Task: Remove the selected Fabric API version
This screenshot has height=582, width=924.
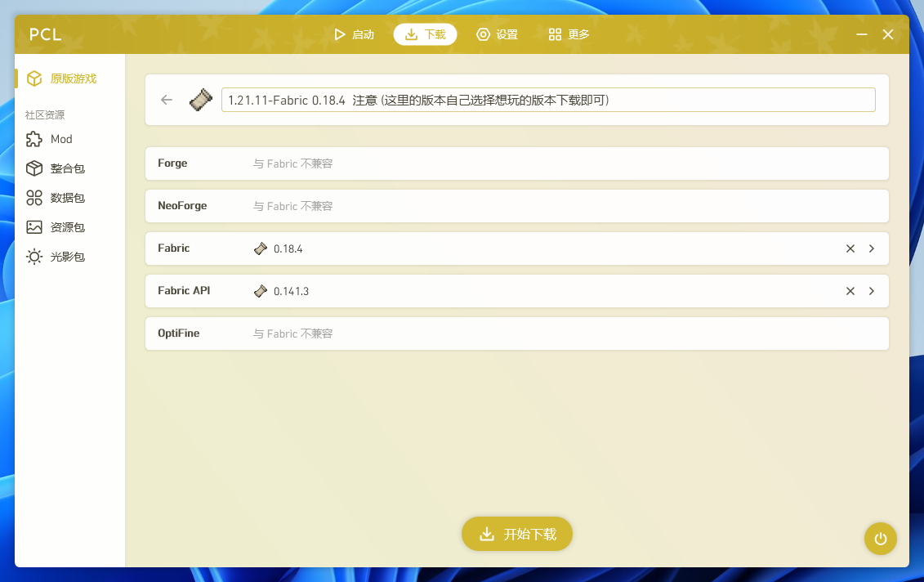Action: [x=850, y=291]
